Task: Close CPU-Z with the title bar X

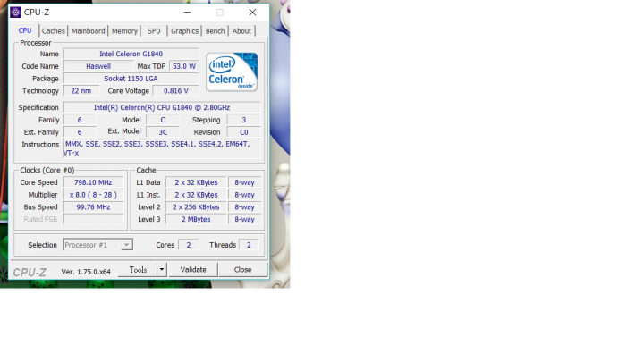Action: click(252, 13)
